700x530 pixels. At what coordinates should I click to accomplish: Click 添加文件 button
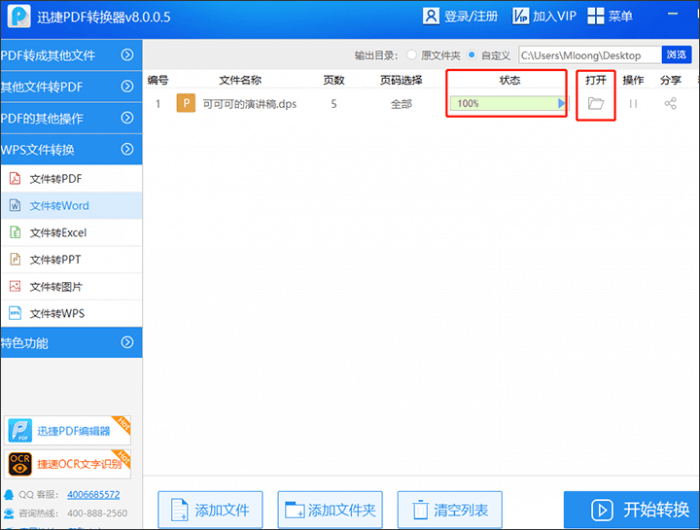(x=210, y=509)
